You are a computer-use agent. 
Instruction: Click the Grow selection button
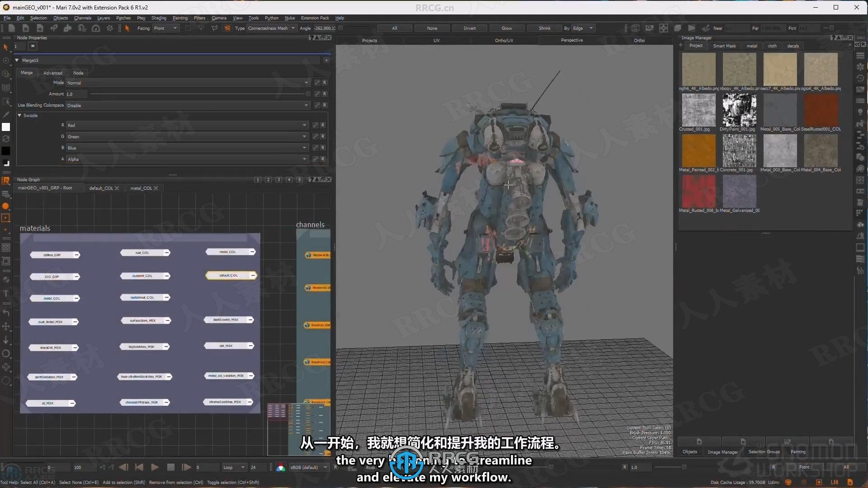[507, 28]
